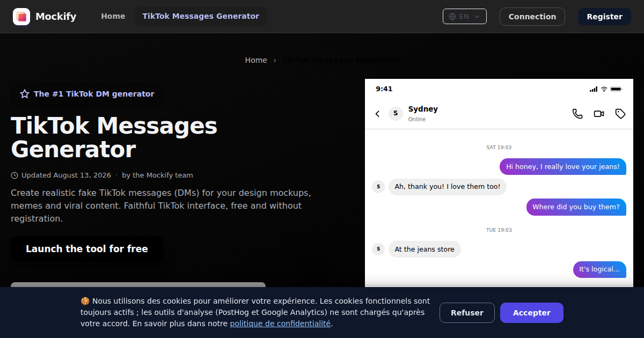The height and width of the screenshot is (338, 644).
Task: Click the Mockify logo icon
Action: (21, 17)
